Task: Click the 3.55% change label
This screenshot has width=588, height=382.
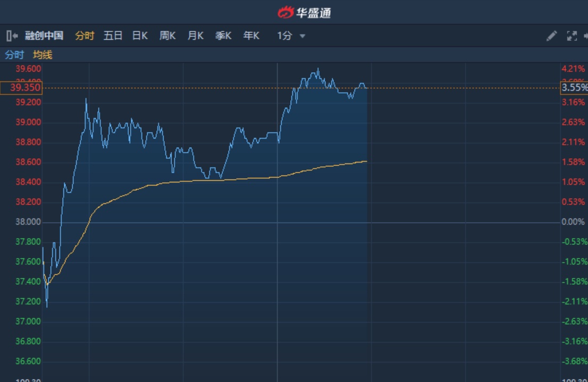Action: click(x=574, y=88)
